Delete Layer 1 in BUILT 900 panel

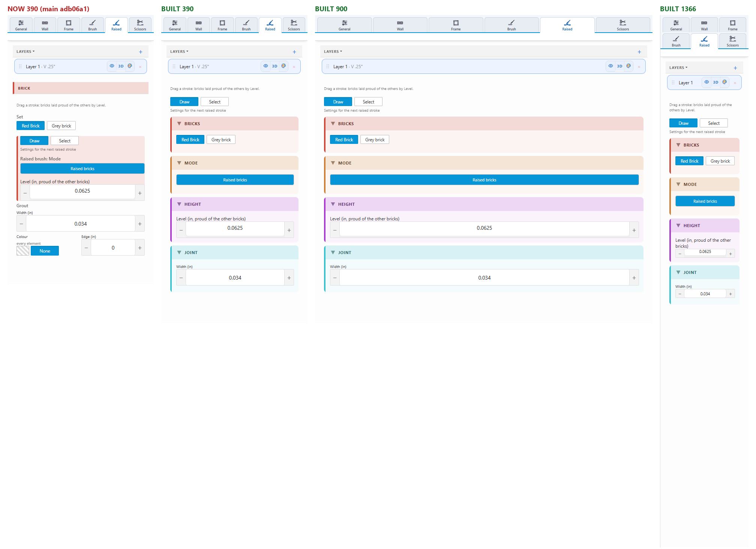[639, 67]
